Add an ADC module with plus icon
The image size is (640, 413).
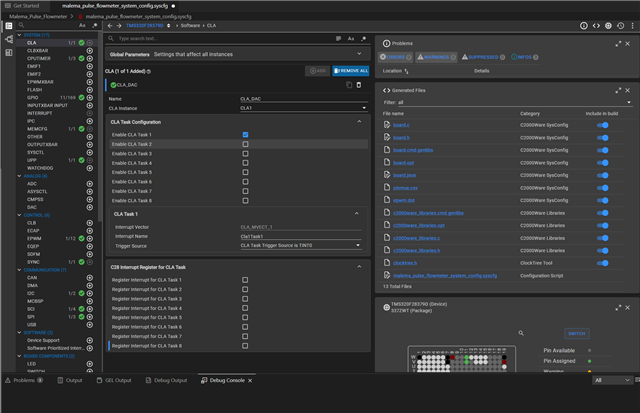click(x=90, y=184)
